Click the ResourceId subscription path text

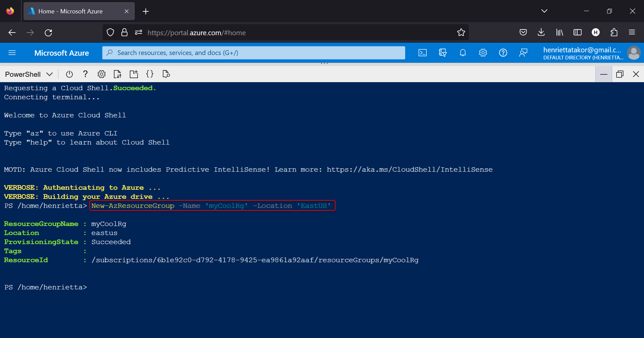tap(255, 260)
